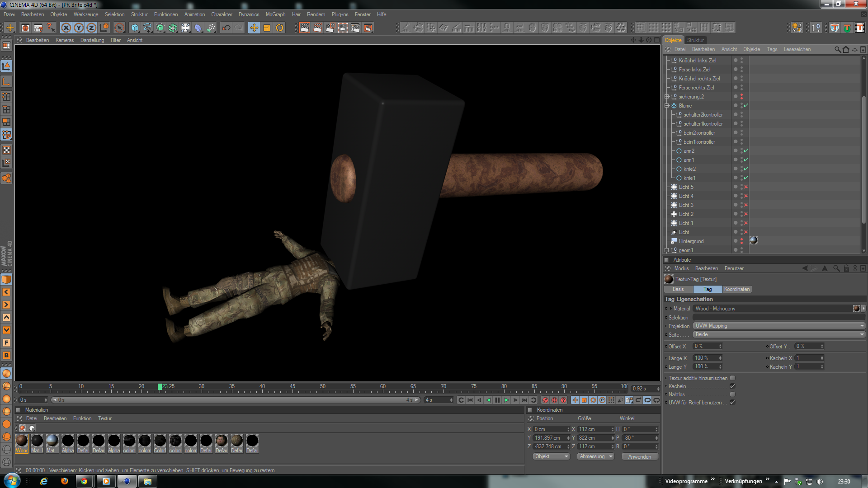Open the Verknüpfungen taskbar toolbar
The height and width of the screenshot is (488, 868).
743,481
